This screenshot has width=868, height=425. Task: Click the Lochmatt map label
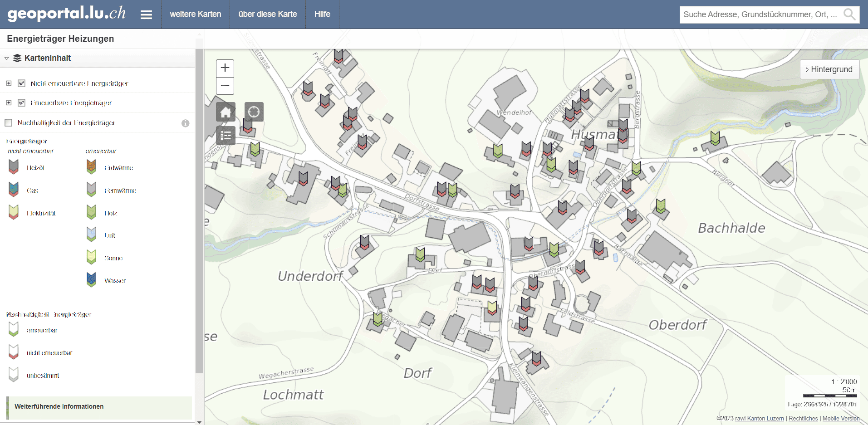(294, 395)
